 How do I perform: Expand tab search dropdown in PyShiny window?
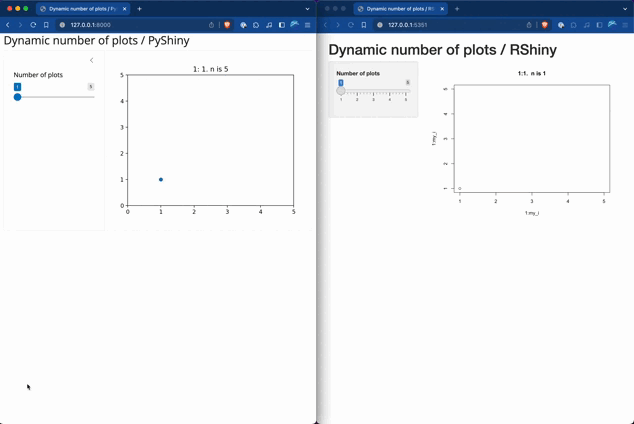tap(307, 8)
